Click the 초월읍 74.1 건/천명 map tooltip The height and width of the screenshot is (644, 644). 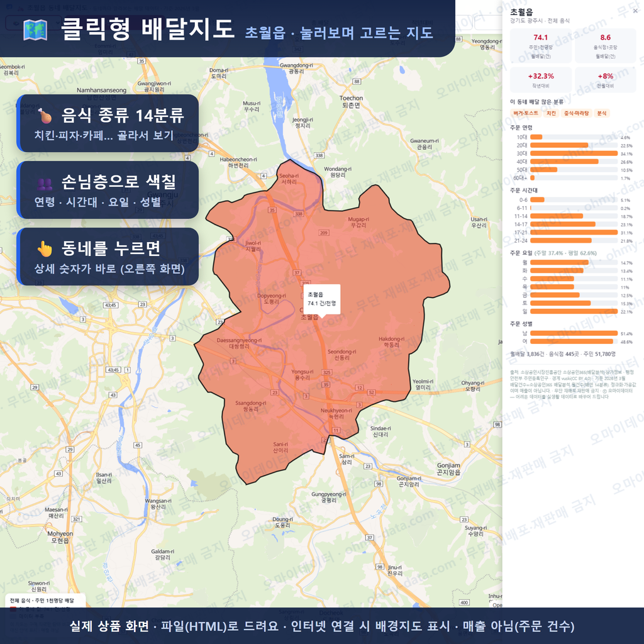click(x=322, y=299)
